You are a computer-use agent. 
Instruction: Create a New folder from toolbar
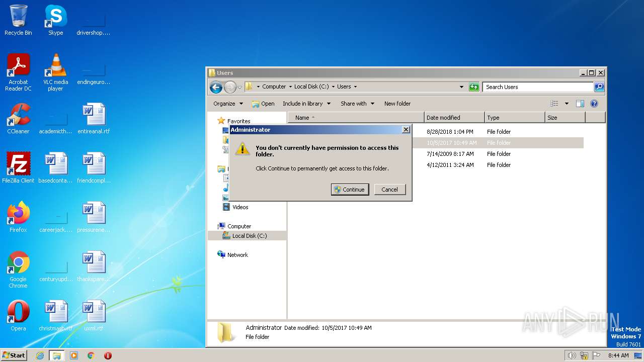click(x=397, y=104)
